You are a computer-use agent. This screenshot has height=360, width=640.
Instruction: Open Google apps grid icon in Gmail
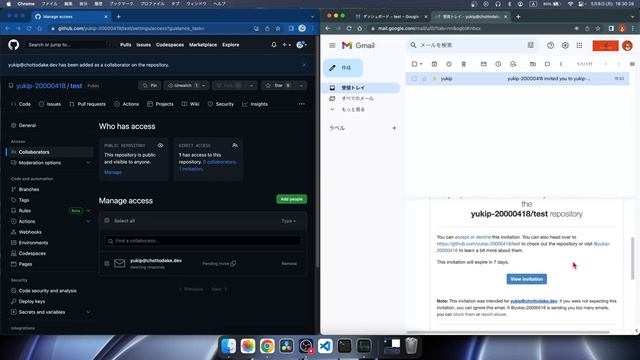click(579, 45)
